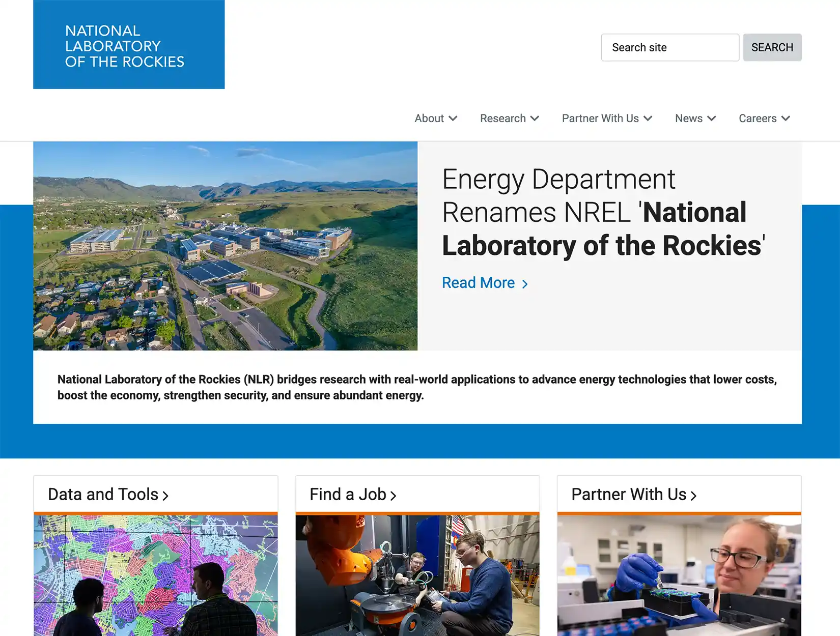The width and height of the screenshot is (840, 636).
Task: Click the renaming announcement headline
Action: pyautogui.click(x=603, y=213)
